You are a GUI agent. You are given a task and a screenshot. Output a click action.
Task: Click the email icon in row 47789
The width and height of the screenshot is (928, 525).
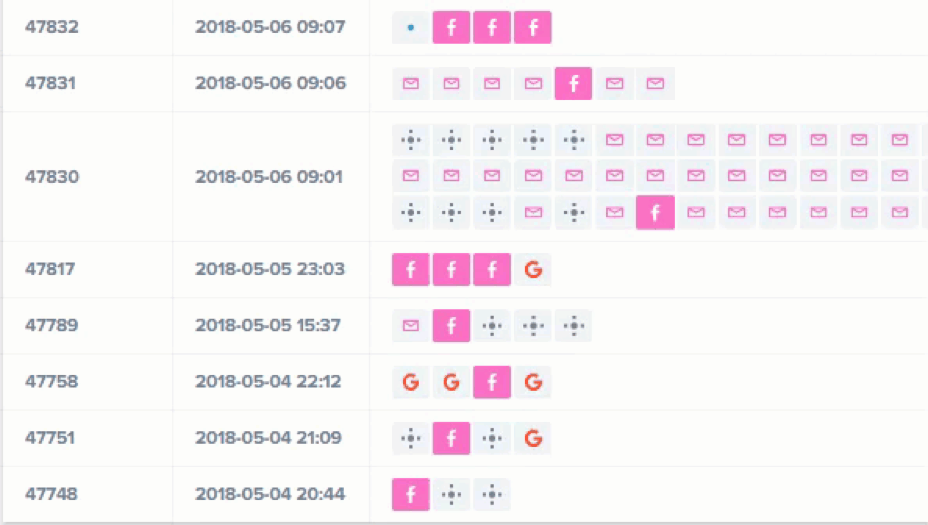410,326
